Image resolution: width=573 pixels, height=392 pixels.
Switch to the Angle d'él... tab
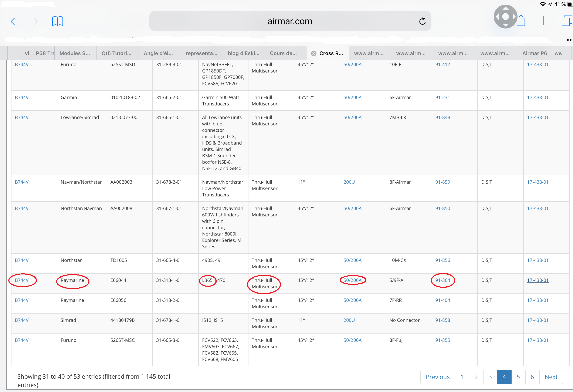[x=160, y=53]
